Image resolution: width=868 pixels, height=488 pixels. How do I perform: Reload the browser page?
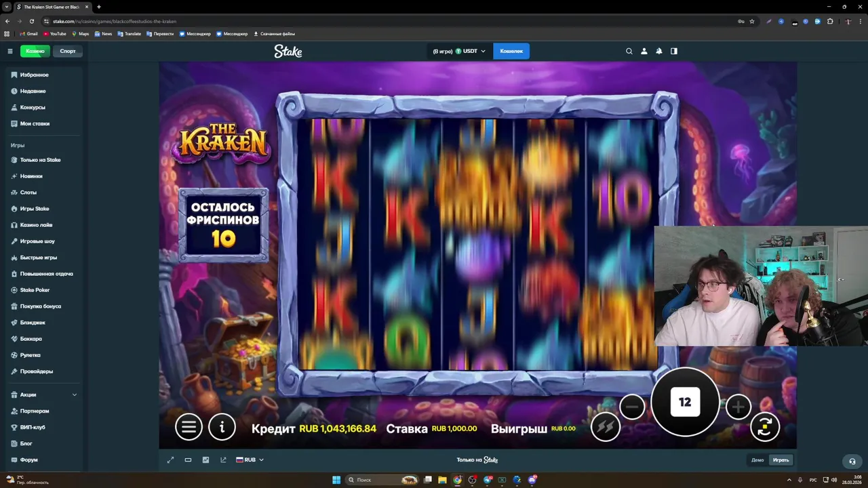pyautogui.click(x=31, y=21)
